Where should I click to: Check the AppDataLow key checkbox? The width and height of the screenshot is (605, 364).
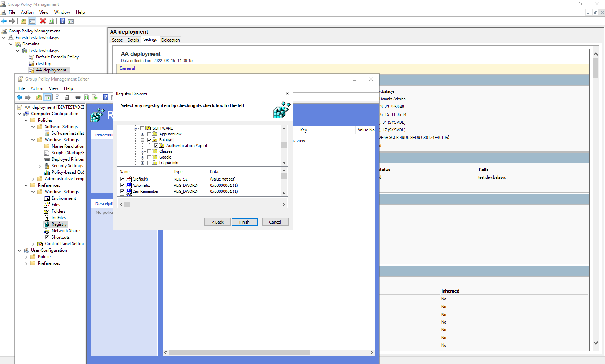tap(149, 134)
